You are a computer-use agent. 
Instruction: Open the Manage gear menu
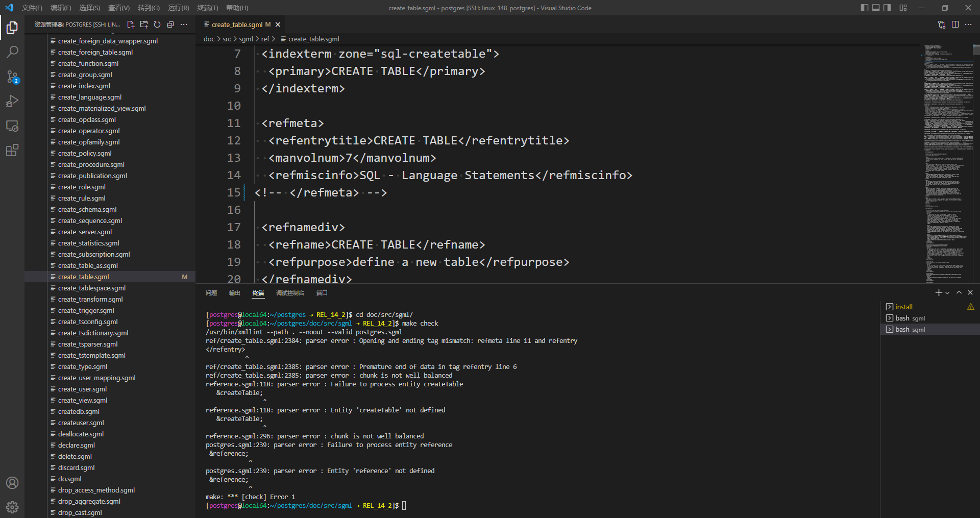[x=12, y=507]
